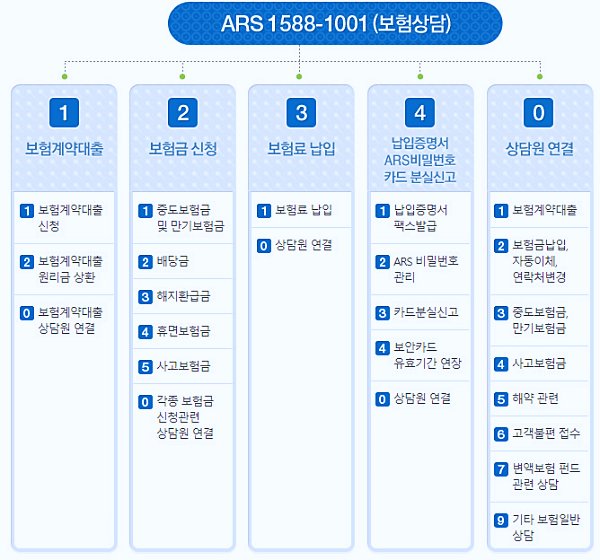Select the 보험계약대출 원리금 상환 text
Screen dimensions: 600x560
pos(70,269)
